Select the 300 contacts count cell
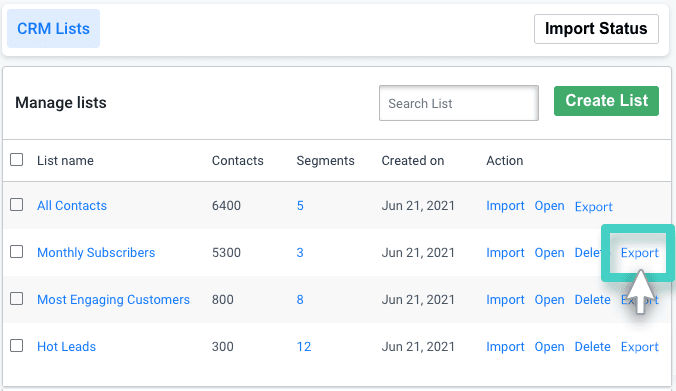Screen dimensions: 676x391 [222, 347]
